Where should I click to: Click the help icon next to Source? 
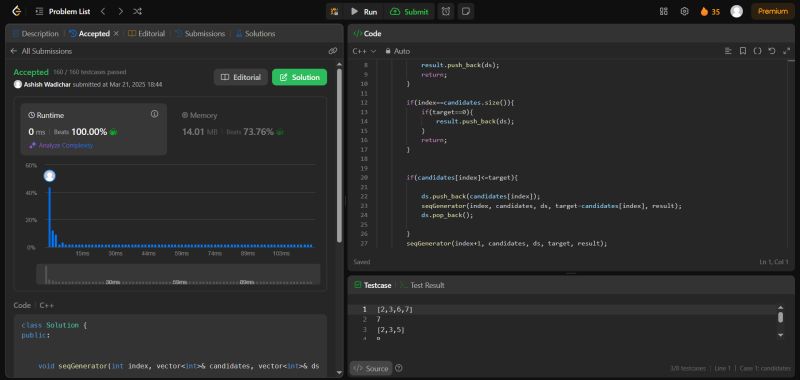tap(399, 368)
